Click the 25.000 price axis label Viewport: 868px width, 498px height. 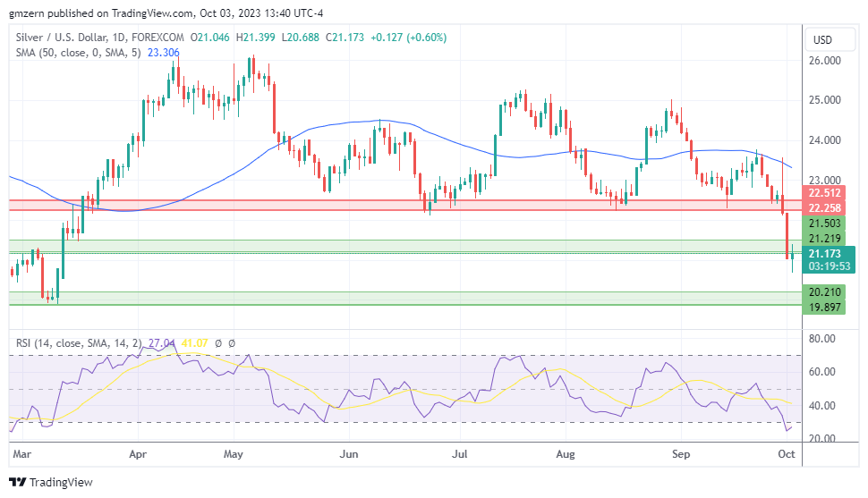[824, 100]
